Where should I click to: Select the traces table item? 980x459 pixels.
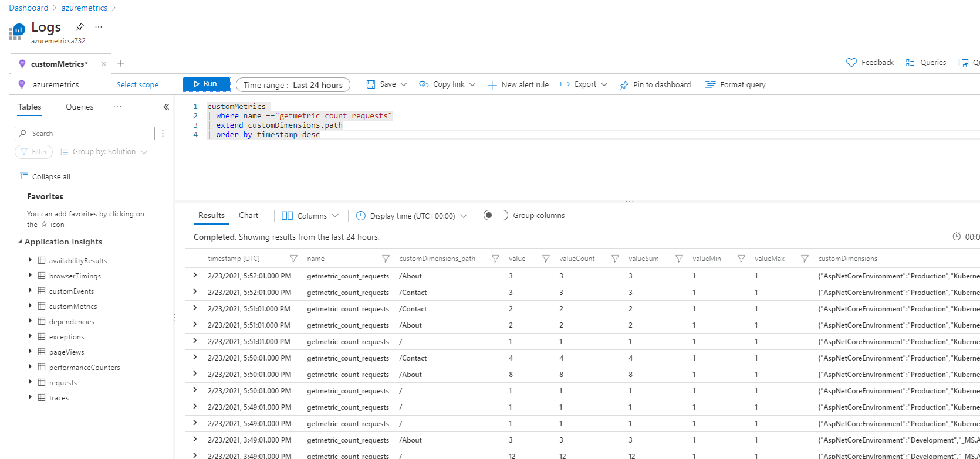click(x=59, y=398)
